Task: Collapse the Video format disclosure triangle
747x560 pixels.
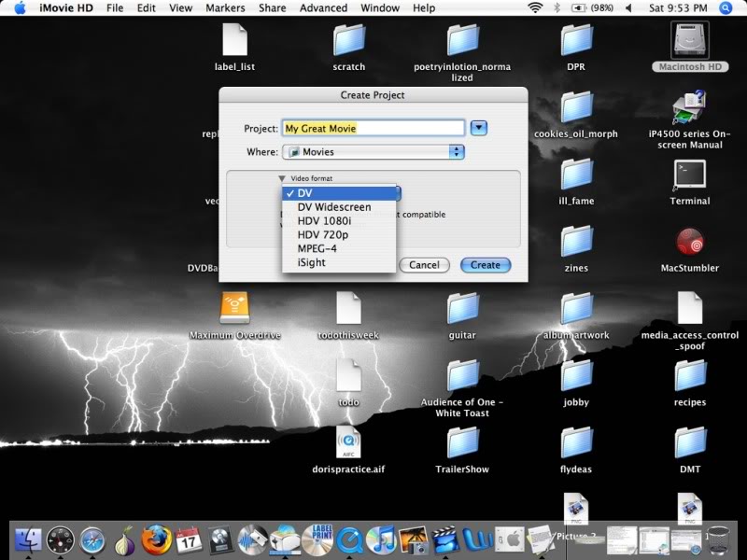Action: tap(282, 178)
